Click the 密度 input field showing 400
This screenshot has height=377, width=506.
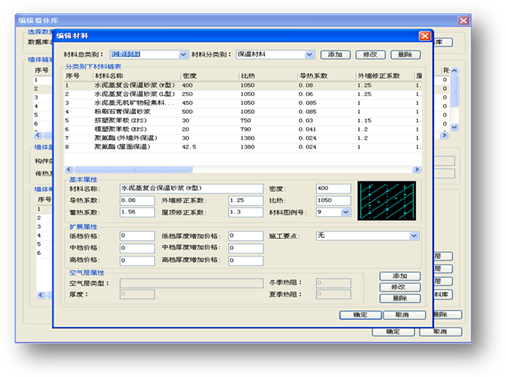tap(333, 189)
